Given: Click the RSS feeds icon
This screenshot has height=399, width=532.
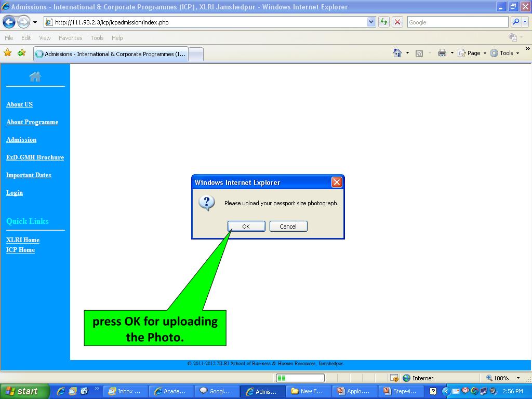Looking at the screenshot, I should [419, 54].
